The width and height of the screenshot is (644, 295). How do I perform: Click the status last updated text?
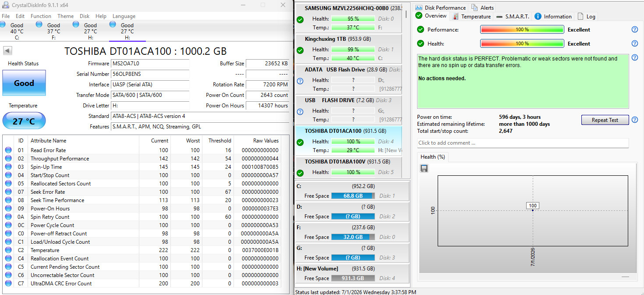click(356, 292)
